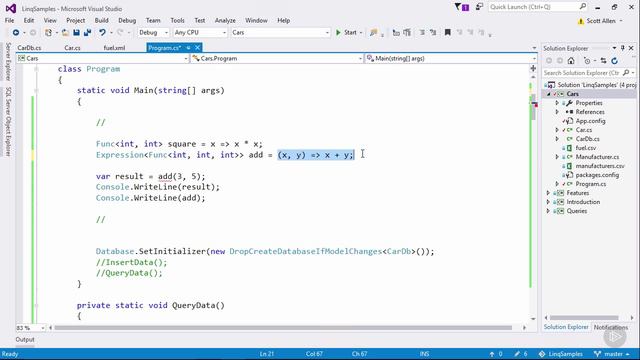Open the Output panel tab
This screenshot has width=640, height=360.
pyautogui.click(x=25, y=340)
